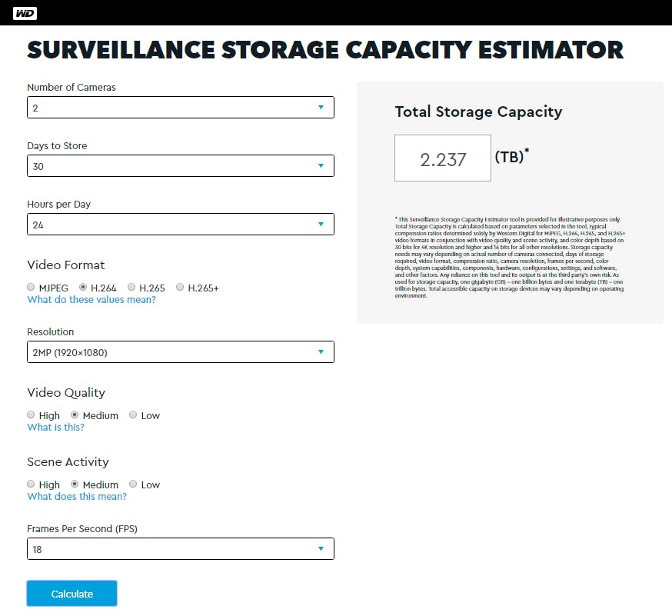Set Video Quality to Medium
This screenshot has width=672, height=616.
(75, 415)
